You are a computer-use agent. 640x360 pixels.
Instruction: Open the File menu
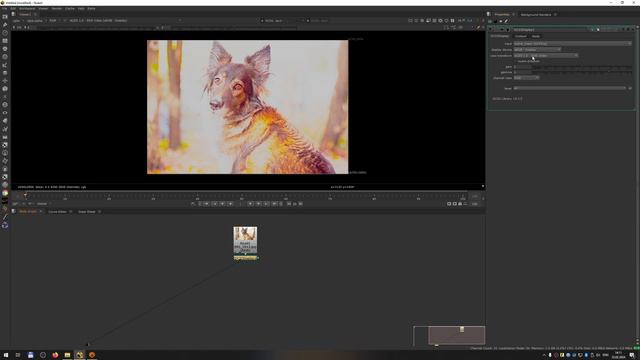tap(4, 8)
